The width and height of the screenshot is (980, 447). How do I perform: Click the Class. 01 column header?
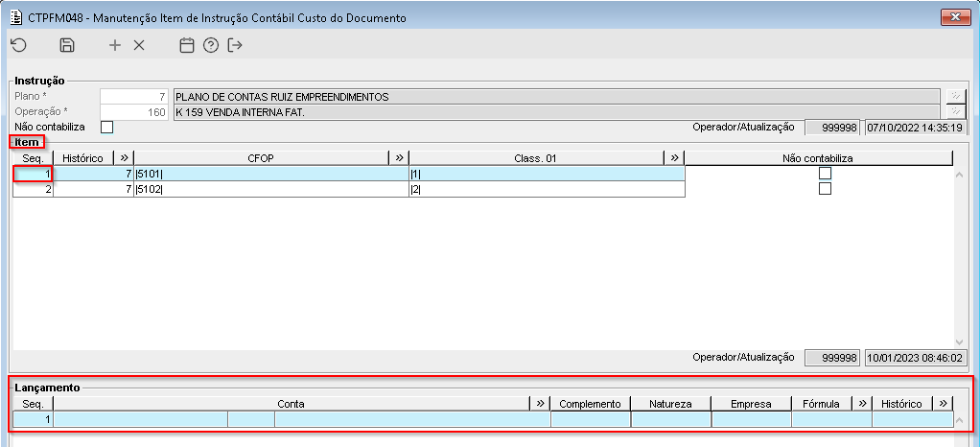click(536, 158)
